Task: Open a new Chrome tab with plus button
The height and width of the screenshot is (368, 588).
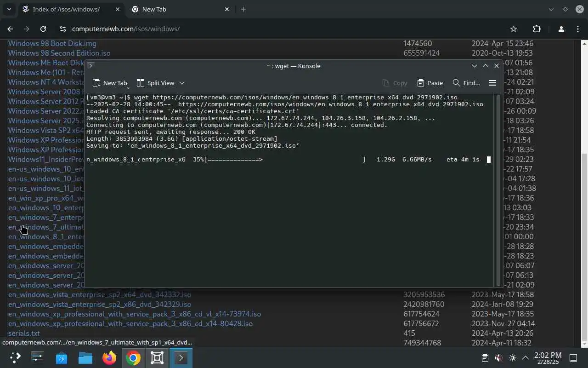Action: coord(243,9)
